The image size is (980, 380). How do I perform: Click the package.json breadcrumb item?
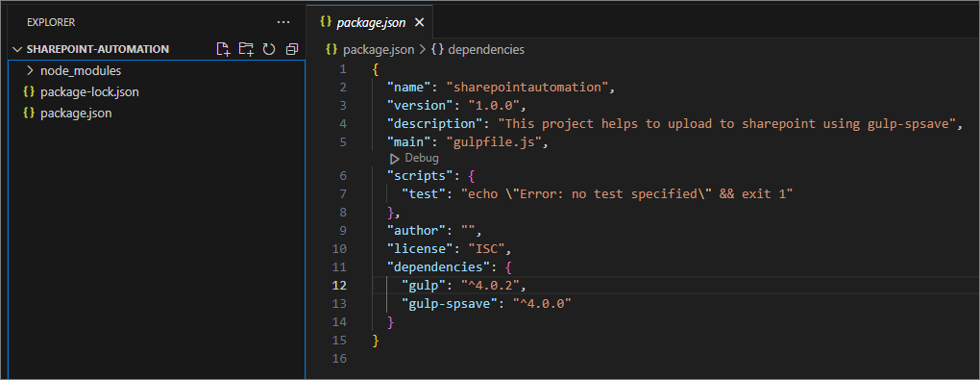click(x=379, y=49)
